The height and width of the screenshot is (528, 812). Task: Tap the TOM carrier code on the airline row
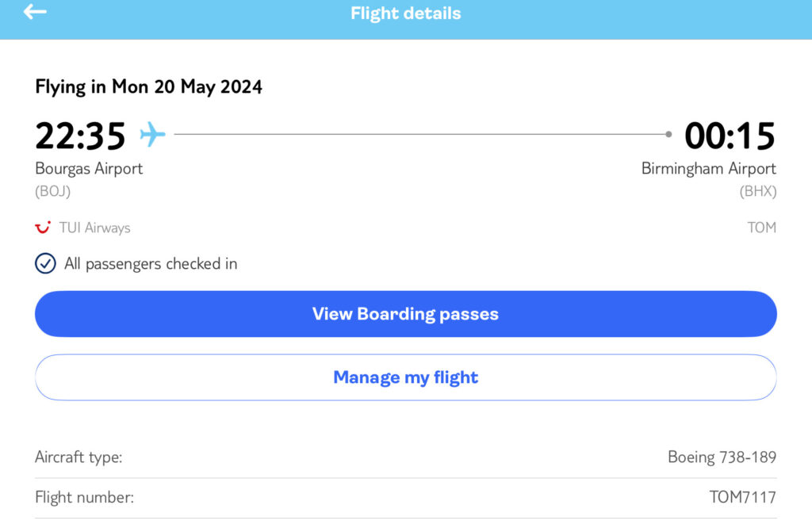[761, 228]
